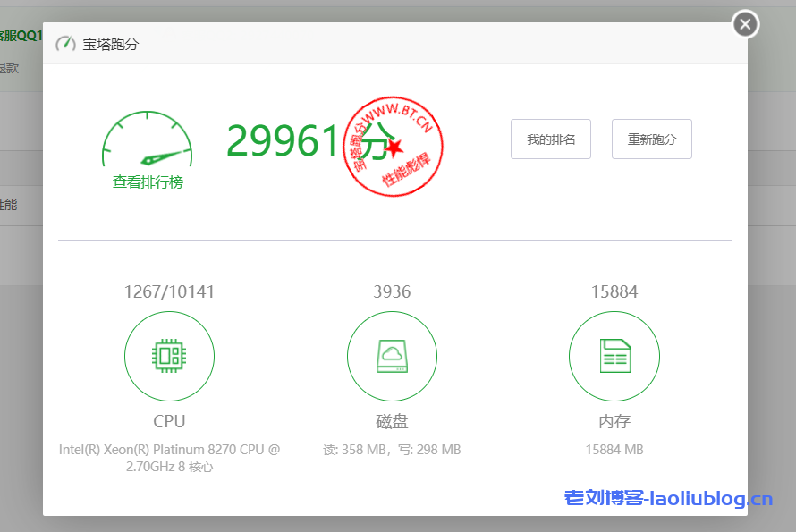Click the 内存 label
The height and width of the screenshot is (532, 796).
click(614, 421)
